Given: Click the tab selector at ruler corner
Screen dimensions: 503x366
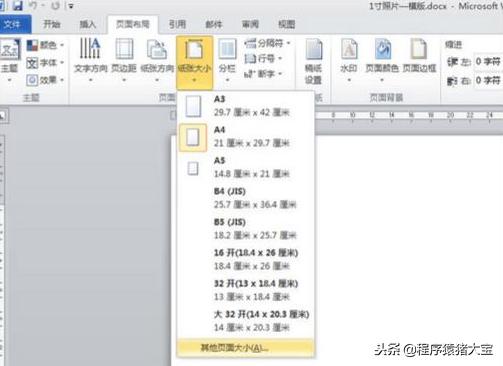Looking at the screenshot, I should [x=3, y=116].
